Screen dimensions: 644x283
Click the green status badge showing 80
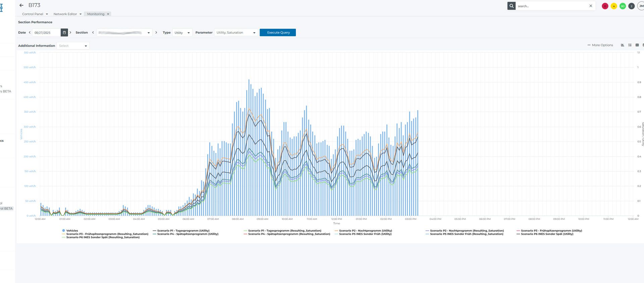tap(623, 6)
